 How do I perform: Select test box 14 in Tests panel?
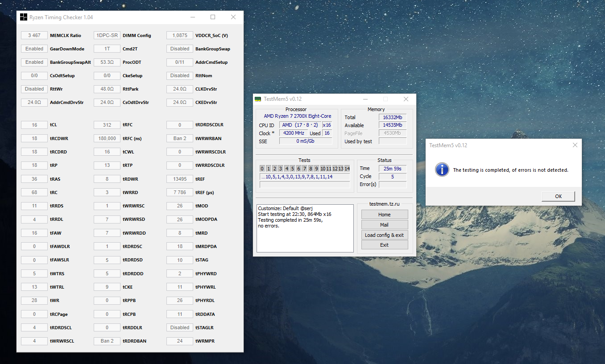[347, 169]
